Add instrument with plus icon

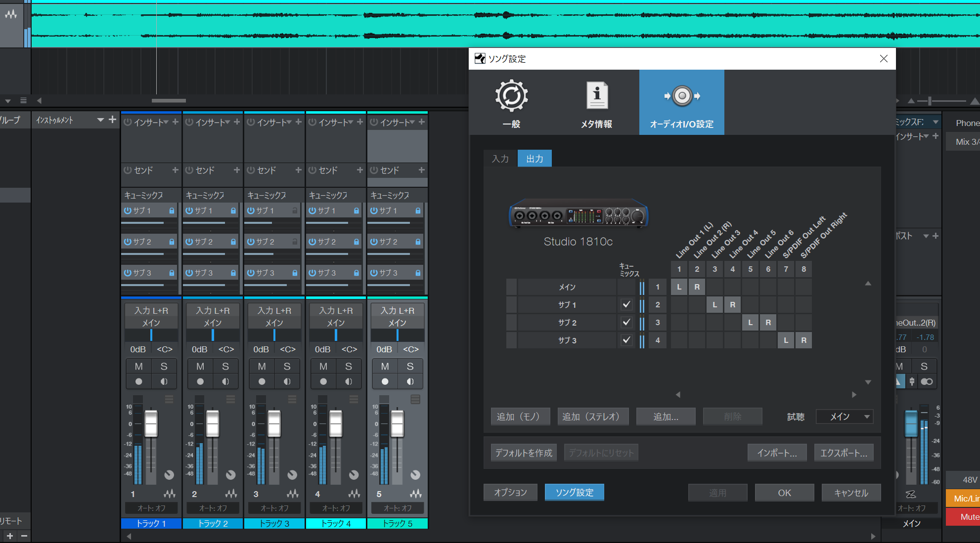[x=112, y=120]
